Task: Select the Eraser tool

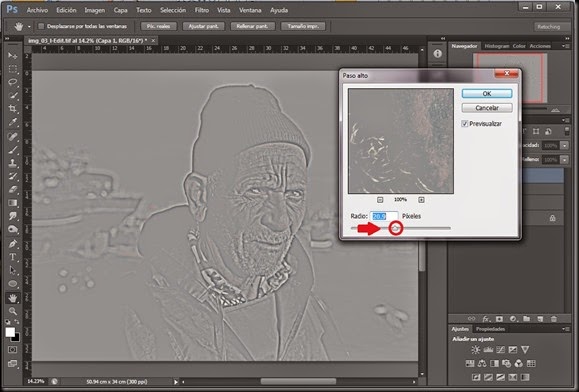Action: point(13,189)
